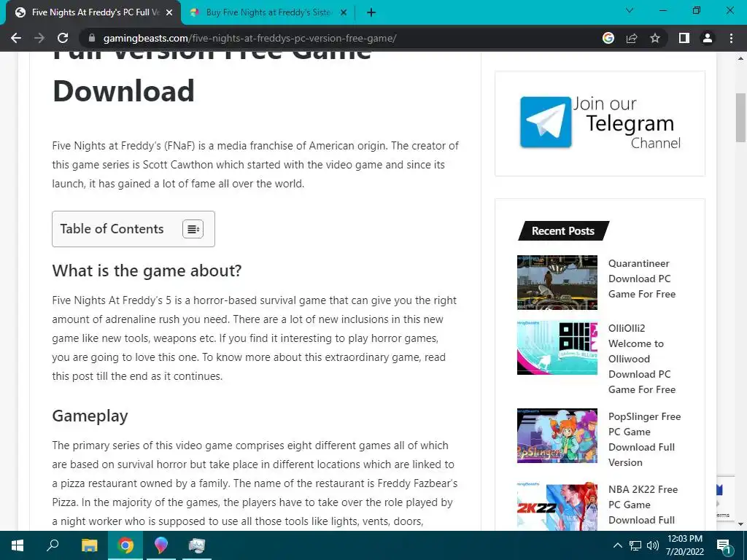
Task: Click the scrollbar up arrow
Action: coord(740,58)
